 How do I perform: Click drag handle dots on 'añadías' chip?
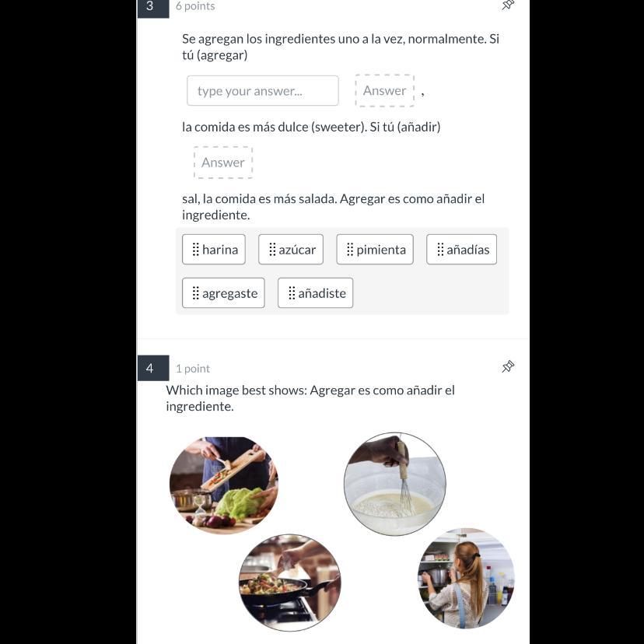(440, 250)
